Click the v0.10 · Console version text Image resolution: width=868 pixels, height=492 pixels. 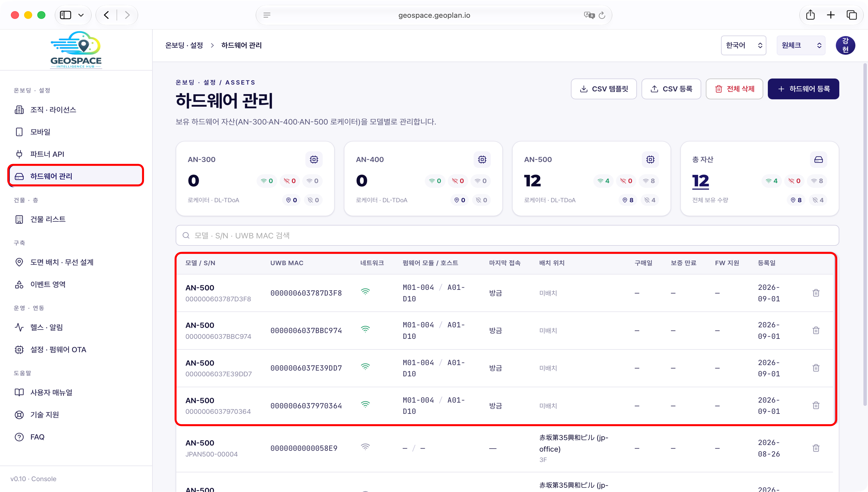[x=33, y=479]
